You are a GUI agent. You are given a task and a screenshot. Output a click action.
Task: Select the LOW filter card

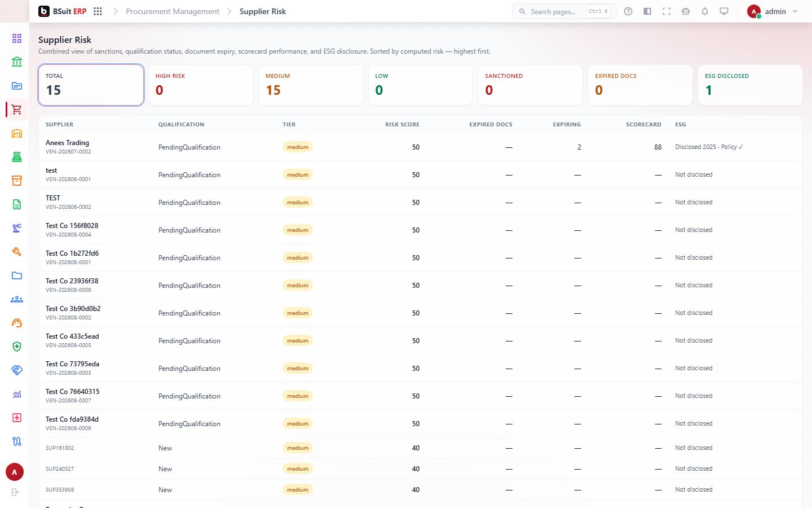(421, 85)
